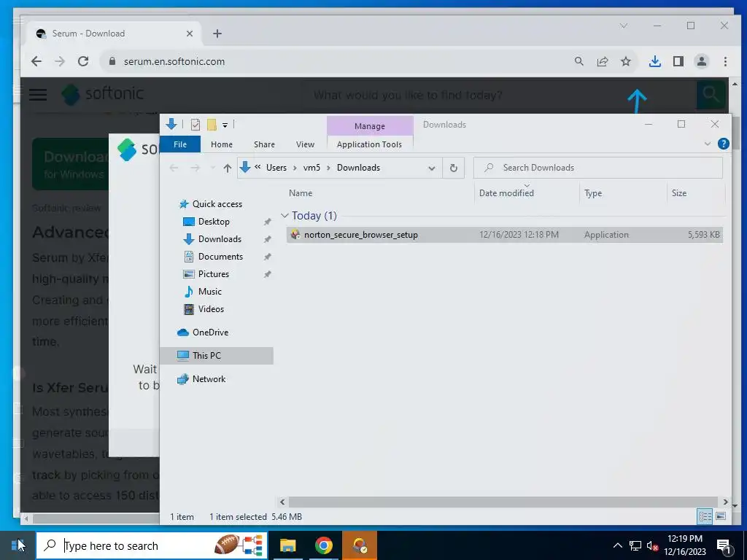This screenshot has height=560, width=747.
Task: Open Chrome three-dot menu
Action: point(725,61)
